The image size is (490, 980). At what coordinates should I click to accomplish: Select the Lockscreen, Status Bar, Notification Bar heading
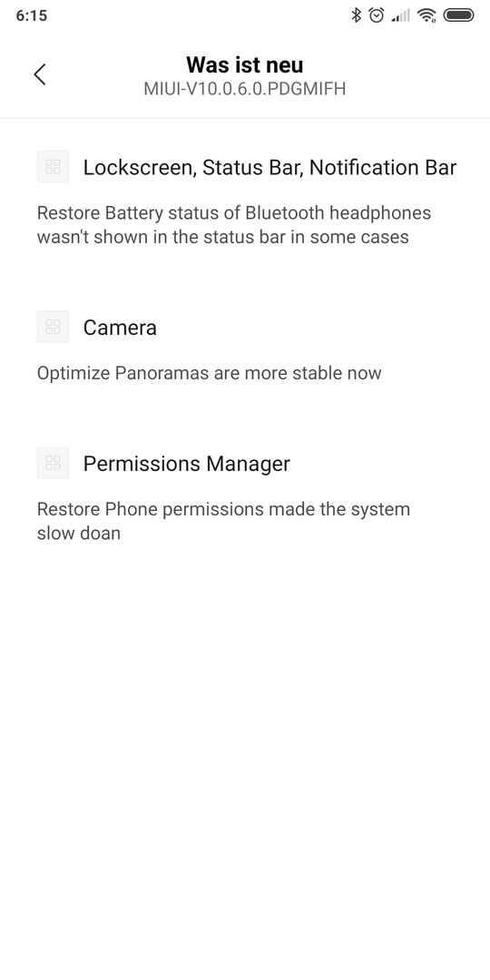(x=270, y=167)
